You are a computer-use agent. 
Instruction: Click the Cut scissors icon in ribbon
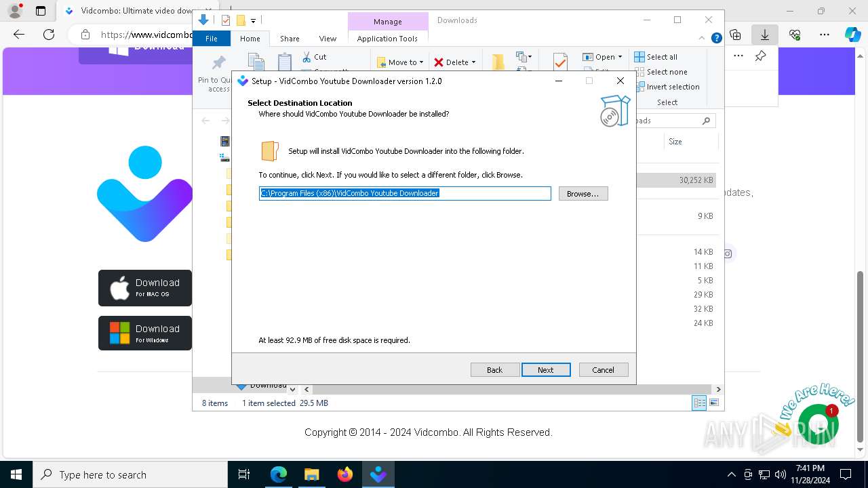307,57
